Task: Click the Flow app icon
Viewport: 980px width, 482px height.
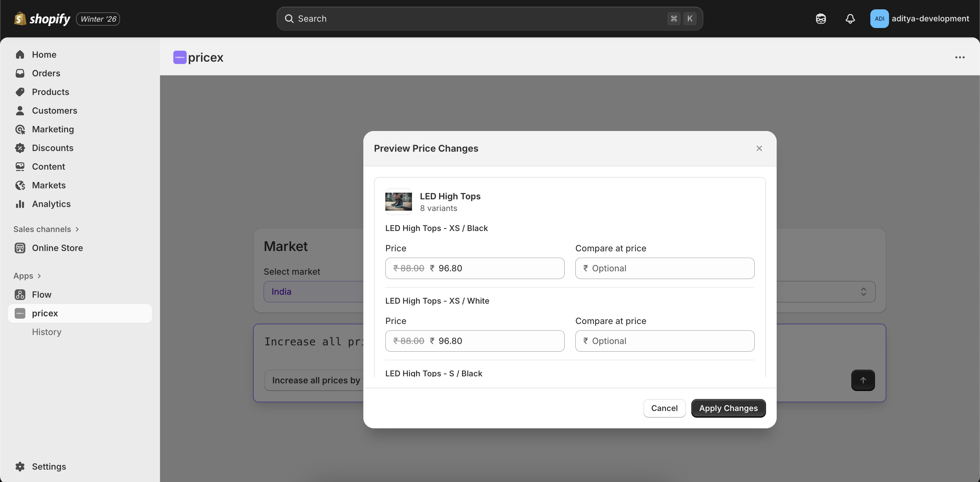Action: pyautogui.click(x=20, y=294)
